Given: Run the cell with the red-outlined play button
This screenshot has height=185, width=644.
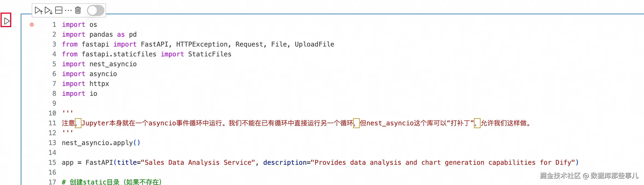Looking at the screenshot, I should 6,20.
